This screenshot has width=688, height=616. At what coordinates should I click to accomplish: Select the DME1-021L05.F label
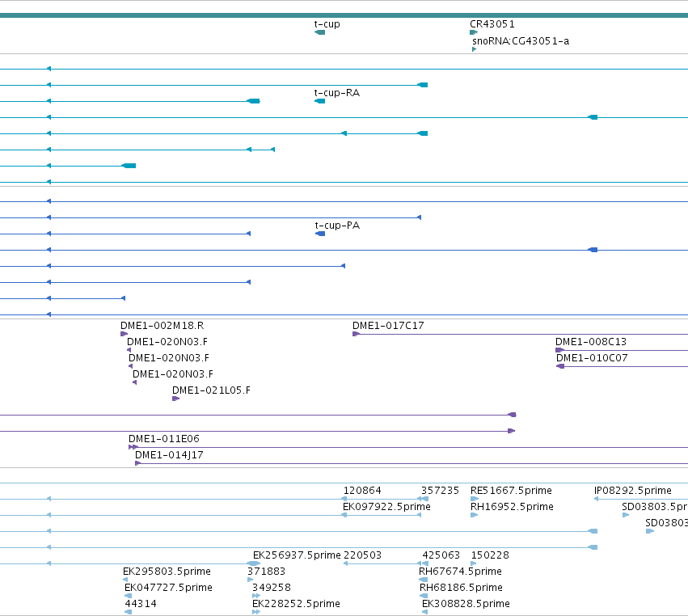[211, 390]
